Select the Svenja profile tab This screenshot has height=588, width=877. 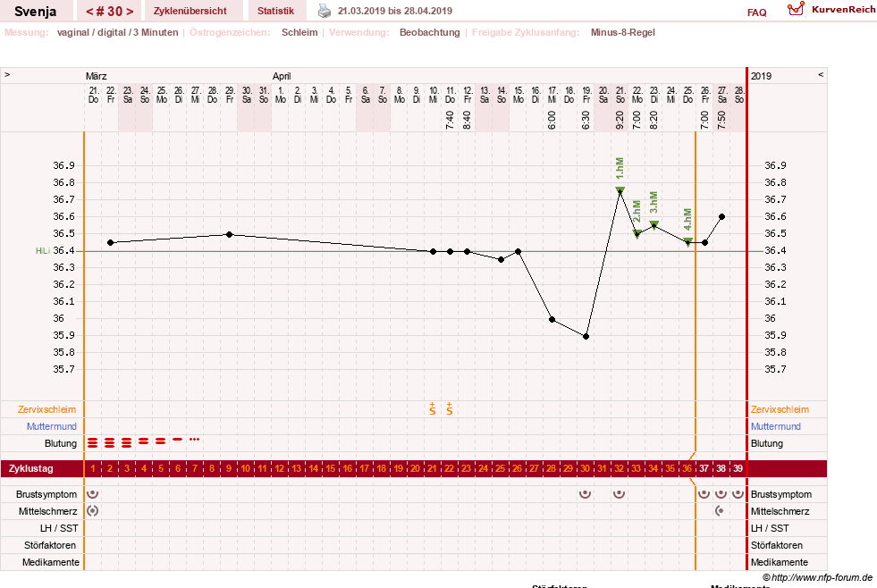(35, 11)
